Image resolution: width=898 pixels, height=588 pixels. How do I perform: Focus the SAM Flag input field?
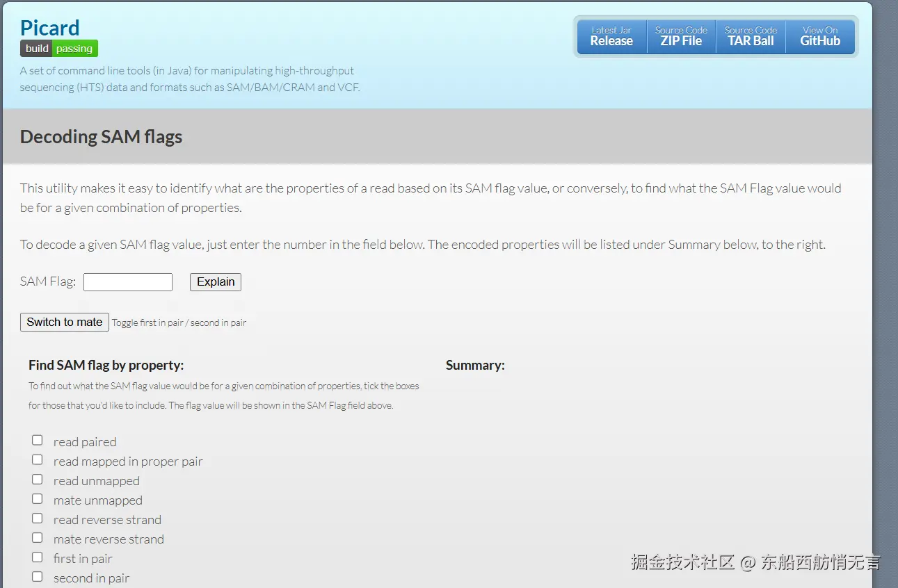[x=128, y=282]
